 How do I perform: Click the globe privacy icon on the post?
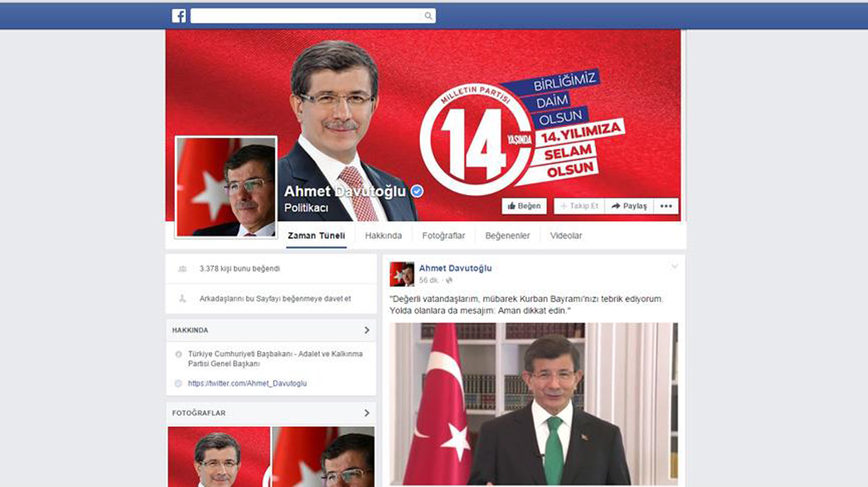(x=449, y=280)
